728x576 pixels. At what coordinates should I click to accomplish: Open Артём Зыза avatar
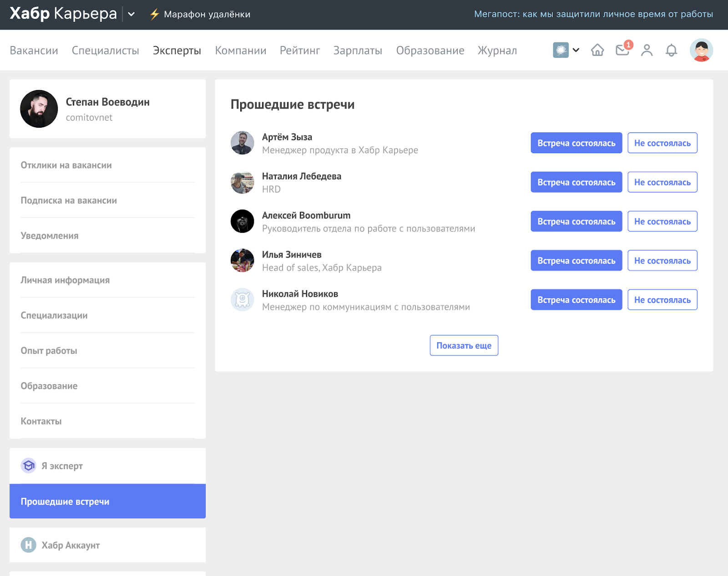(243, 143)
